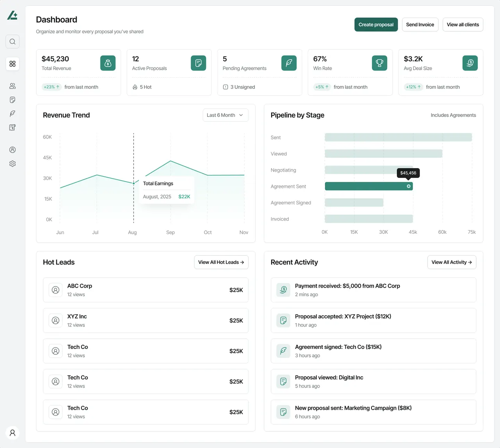Open the Last 6 Month dropdown
Viewport: 500px width, 448px height.
point(225,115)
